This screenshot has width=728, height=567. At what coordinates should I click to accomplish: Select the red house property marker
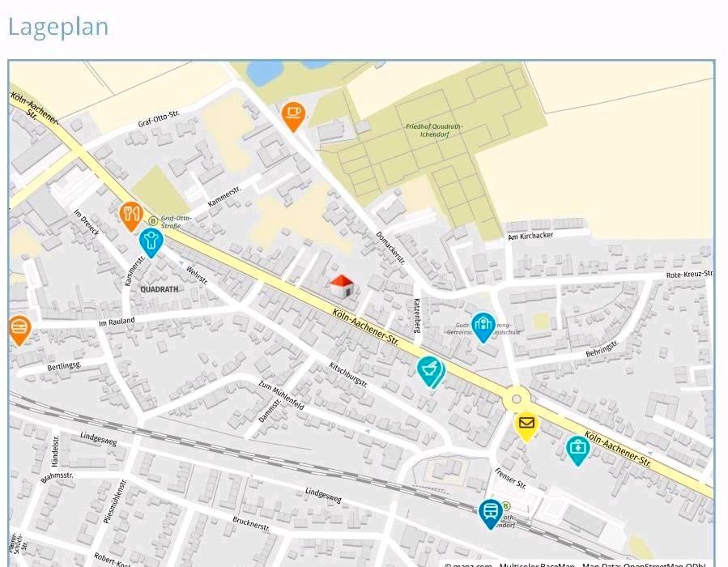[x=342, y=285]
